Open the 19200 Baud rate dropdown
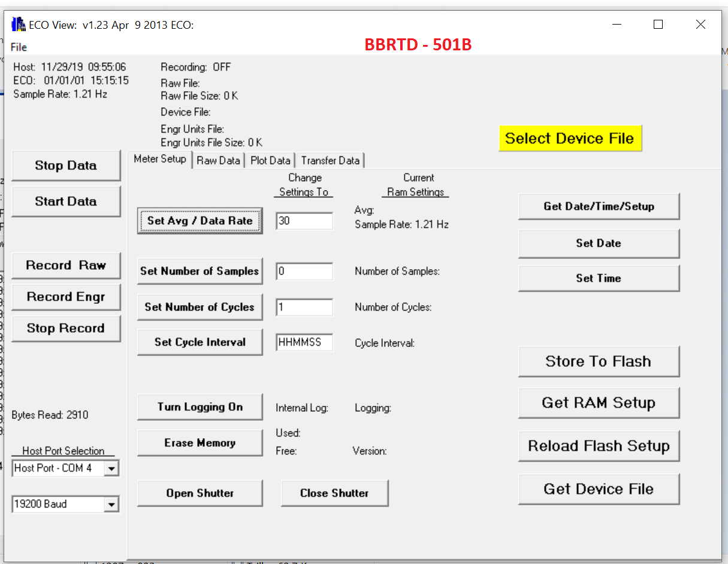Image resolution: width=728 pixels, height=564 pixels. coord(111,505)
